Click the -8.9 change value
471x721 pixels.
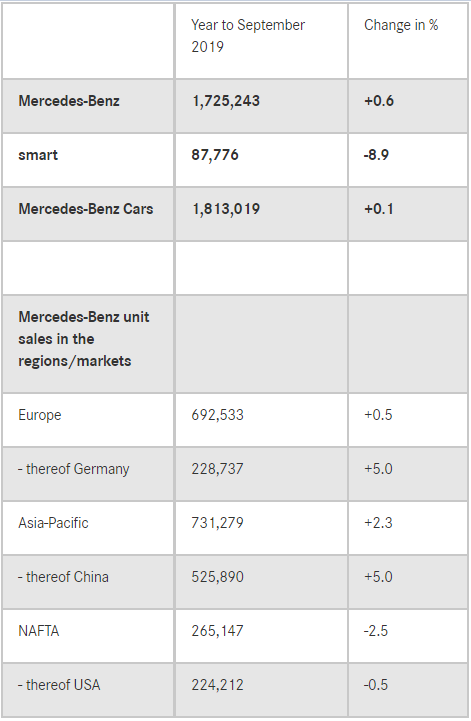376,155
